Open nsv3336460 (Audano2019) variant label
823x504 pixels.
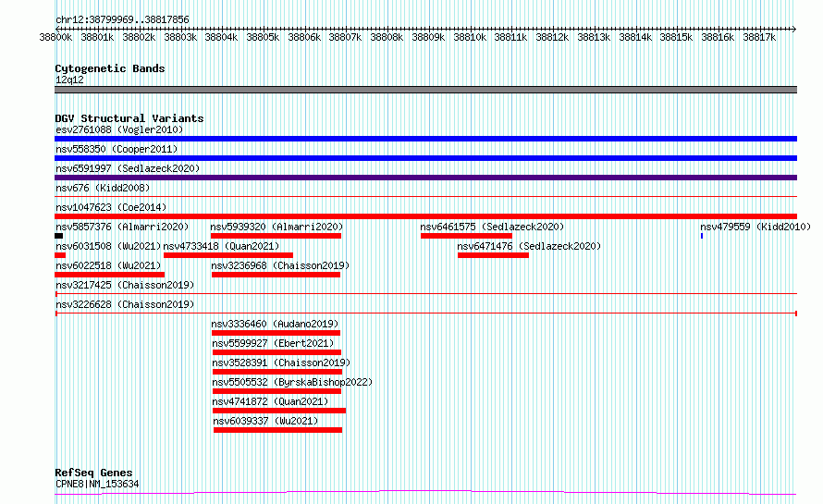[275, 324]
